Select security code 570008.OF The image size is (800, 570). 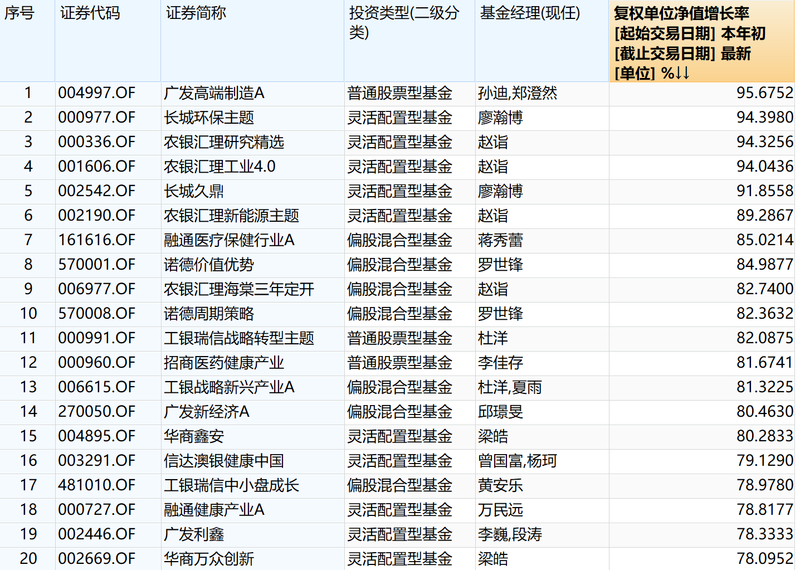pyautogui.click(x=96, y=314)
